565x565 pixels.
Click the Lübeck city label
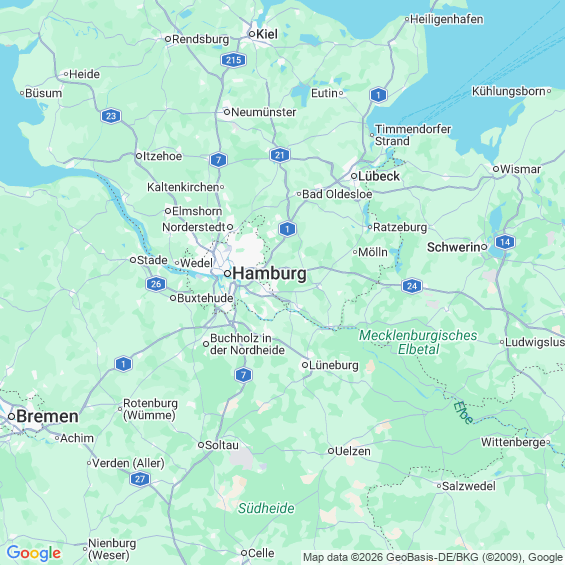tap(379, 176)
